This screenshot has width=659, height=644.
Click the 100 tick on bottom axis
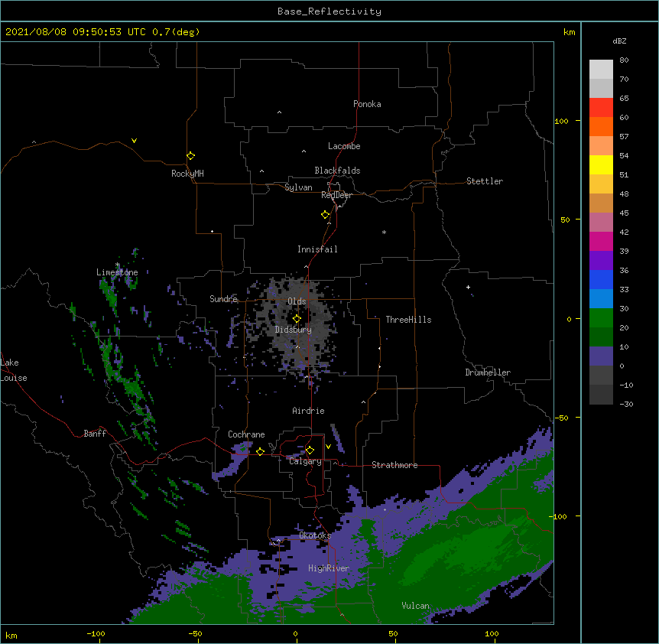492,633
